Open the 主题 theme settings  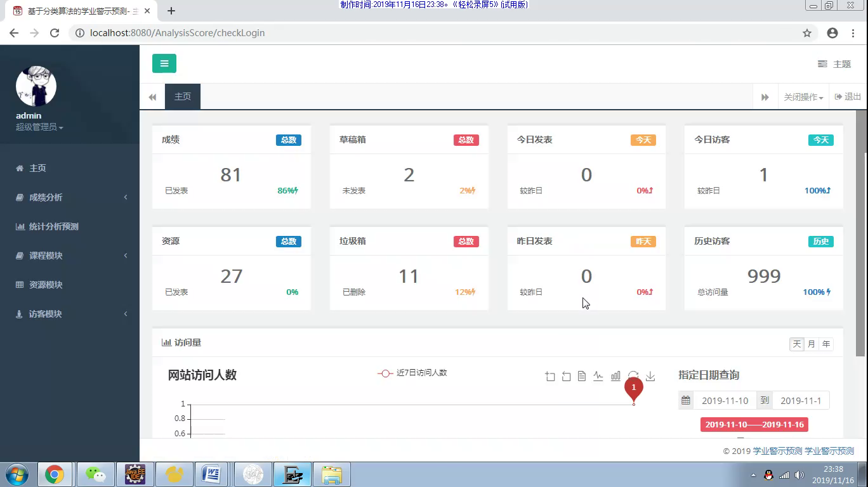pyautogui.click(x=834, y=64)
